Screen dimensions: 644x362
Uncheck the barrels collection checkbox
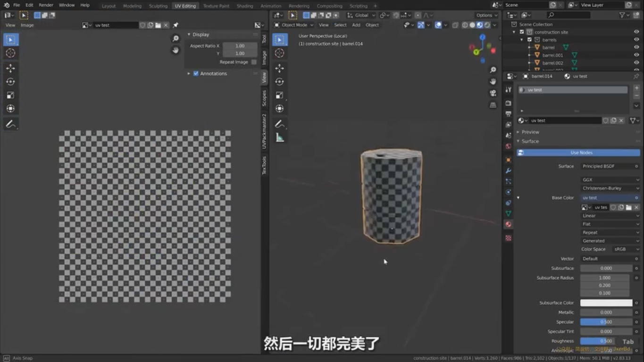[x=530, y=40]
